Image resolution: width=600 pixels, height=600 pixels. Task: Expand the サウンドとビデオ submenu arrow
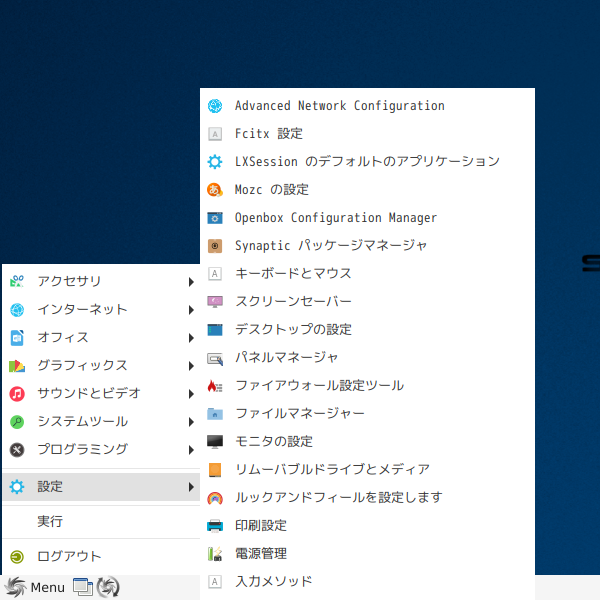(191, 394)
